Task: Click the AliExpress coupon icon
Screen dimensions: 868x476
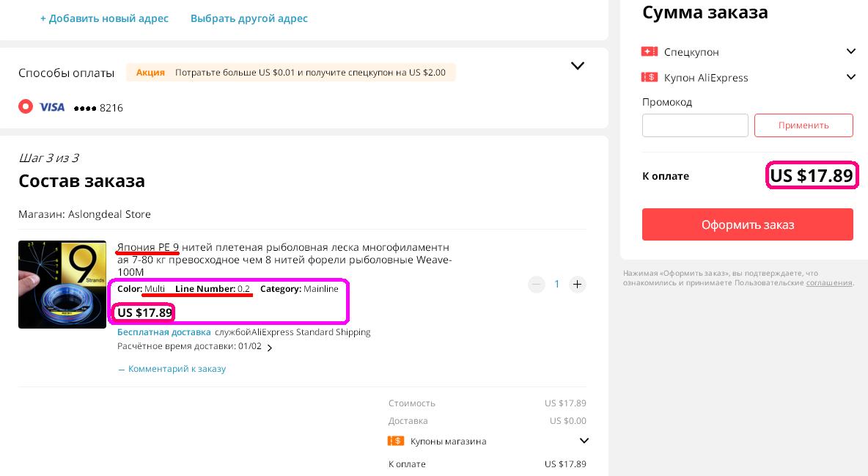Action: tap(649, 77)
